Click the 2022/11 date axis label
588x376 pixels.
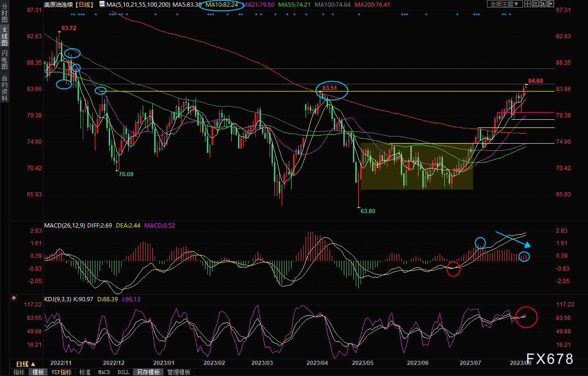[x=61, y=364]
